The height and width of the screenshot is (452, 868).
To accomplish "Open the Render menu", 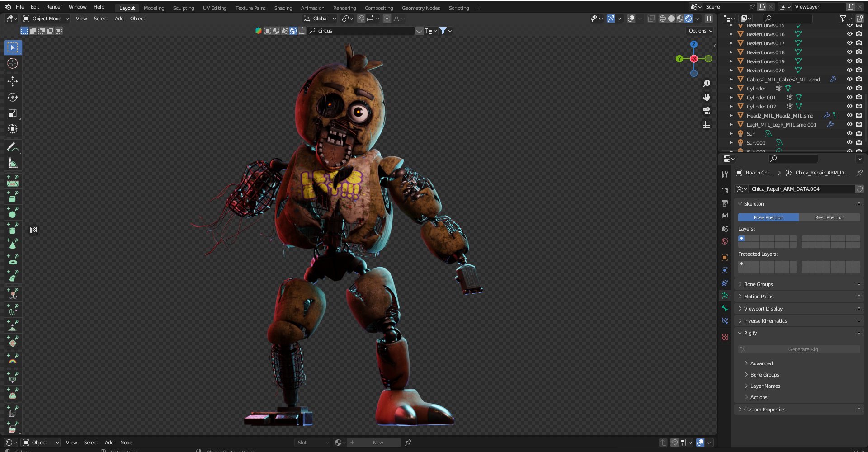I will click(x=54, y=7).
